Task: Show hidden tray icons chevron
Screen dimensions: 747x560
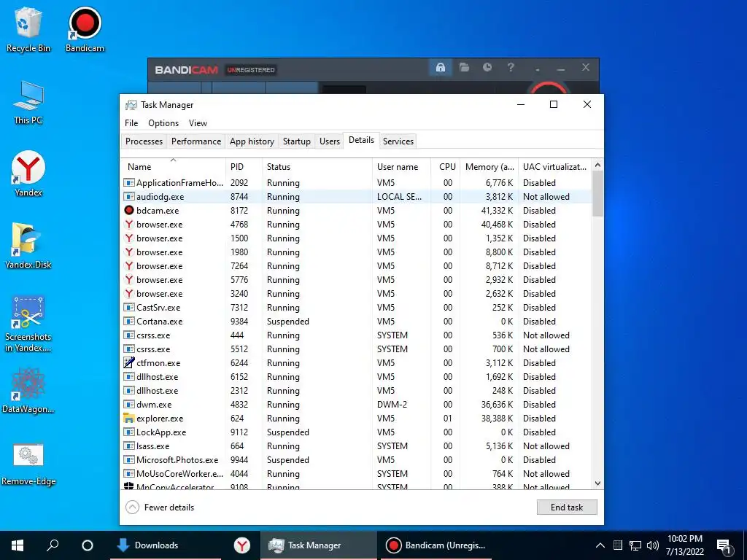Action: click(x=600, y=545)
